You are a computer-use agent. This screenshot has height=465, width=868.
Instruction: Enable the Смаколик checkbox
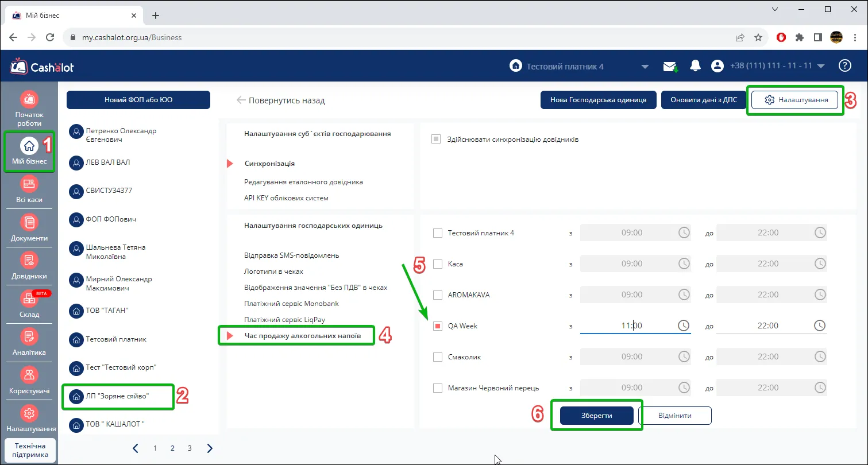coord(437,356)
